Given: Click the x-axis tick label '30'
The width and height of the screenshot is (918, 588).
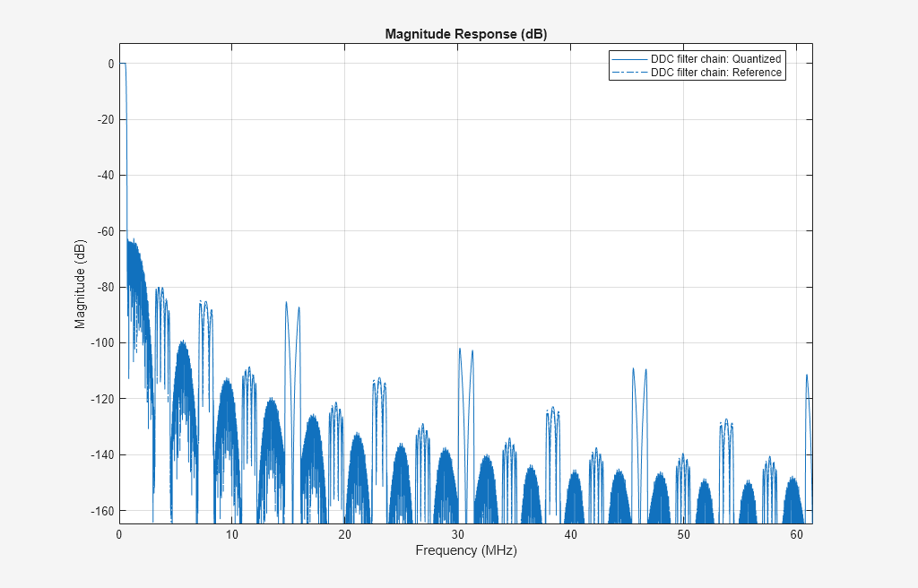Looking at the screenshot, I should pyautogui.click(x=458, y=534).
